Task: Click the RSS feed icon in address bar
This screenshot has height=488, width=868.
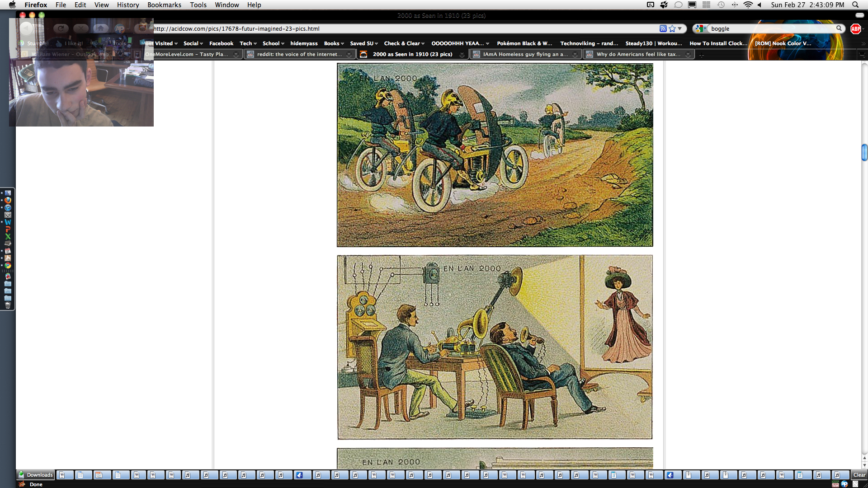Action: (x=663, y=28)
